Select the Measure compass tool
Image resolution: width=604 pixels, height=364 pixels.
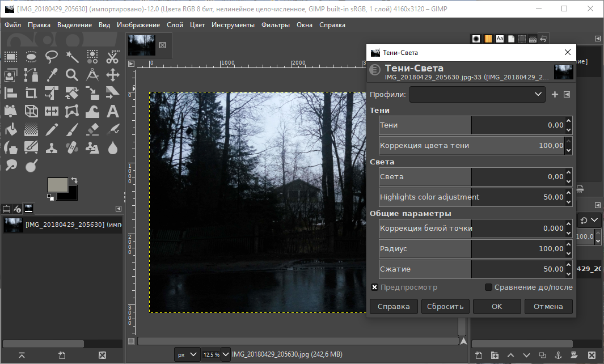(x=92, y=75)
